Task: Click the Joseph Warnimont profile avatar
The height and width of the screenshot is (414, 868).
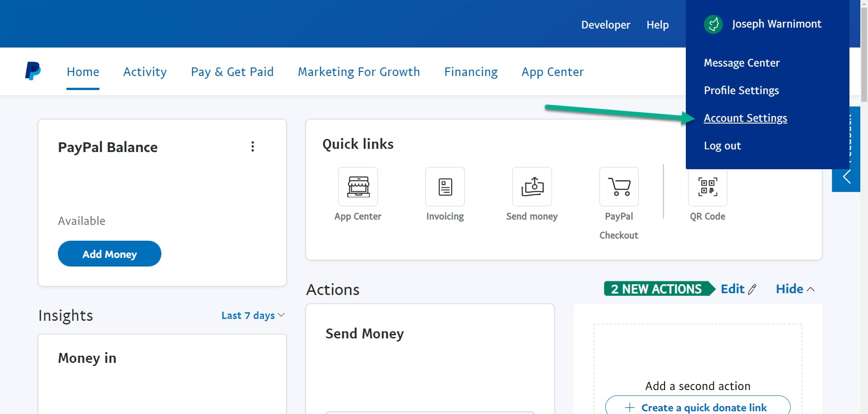Action: [x=713, y=24]
